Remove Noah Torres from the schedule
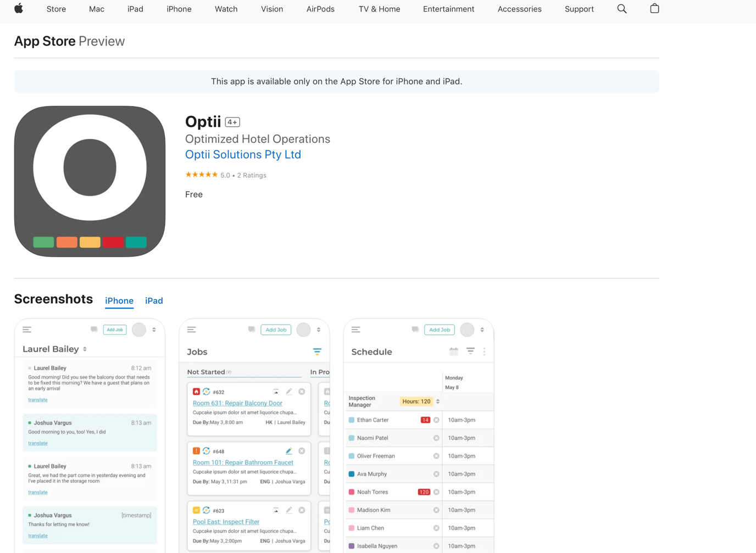Image resolution: width=756 pixels, height=553 pixels. (x=436, y=491)
